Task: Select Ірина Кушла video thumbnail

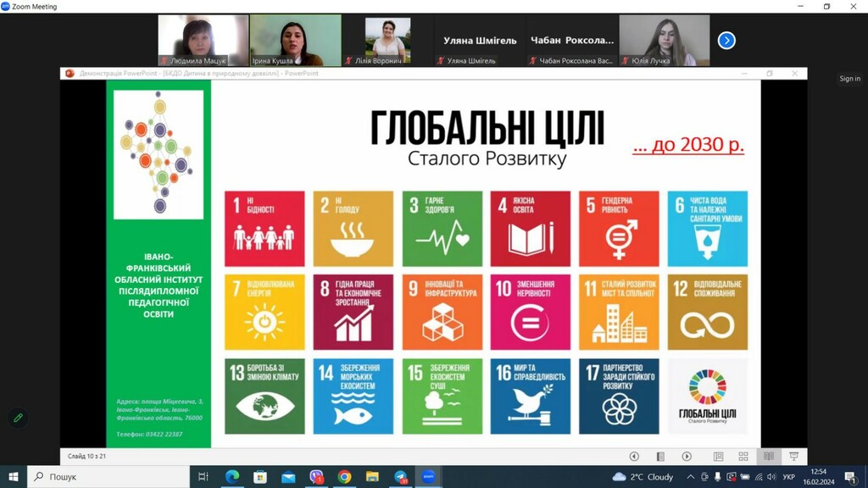Action: pyautogui.click(x=296, y=41)
